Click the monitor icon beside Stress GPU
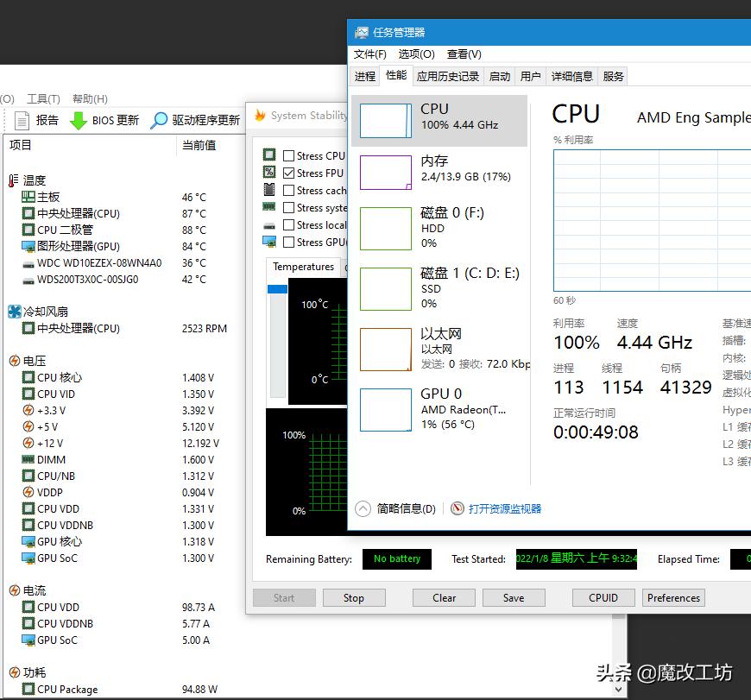Image resolution: width=751 pixels, height=700 pixels. click(x=268, y=241)
